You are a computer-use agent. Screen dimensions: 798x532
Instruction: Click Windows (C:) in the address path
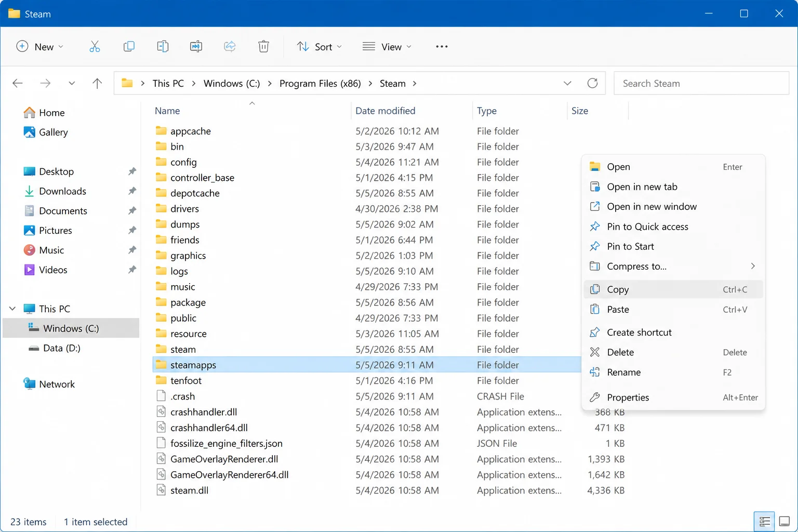232,84
